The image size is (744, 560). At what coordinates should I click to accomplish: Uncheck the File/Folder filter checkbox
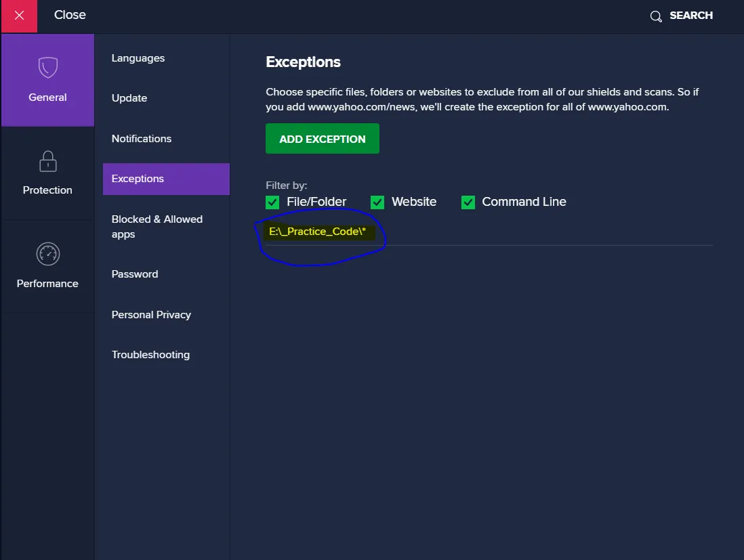click(x=272, y=202)
